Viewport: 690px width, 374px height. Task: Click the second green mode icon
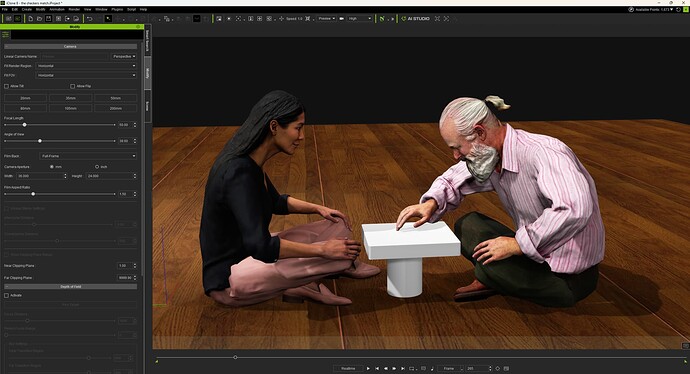tap(18, 18)
